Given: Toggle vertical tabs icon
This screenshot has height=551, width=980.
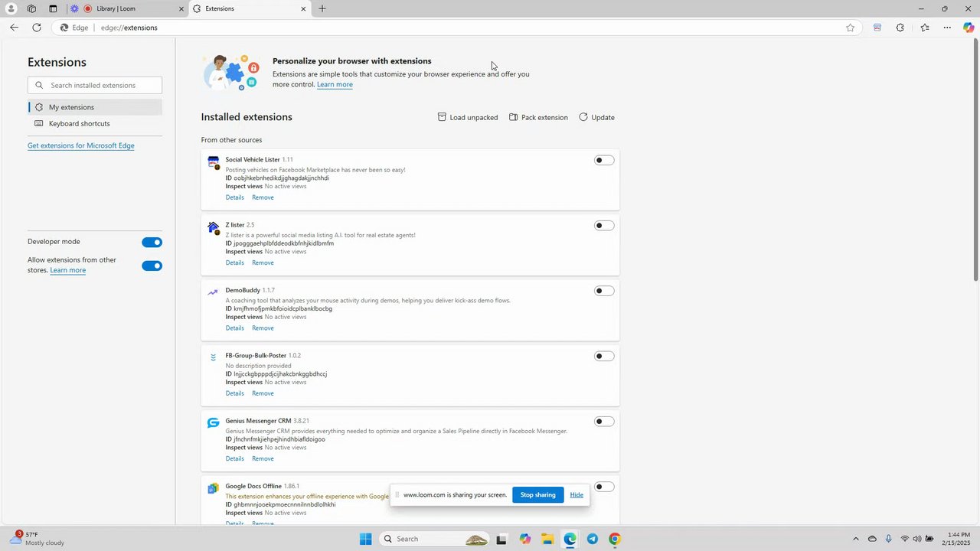Looking at the screenshot, I should coord(53,8).
